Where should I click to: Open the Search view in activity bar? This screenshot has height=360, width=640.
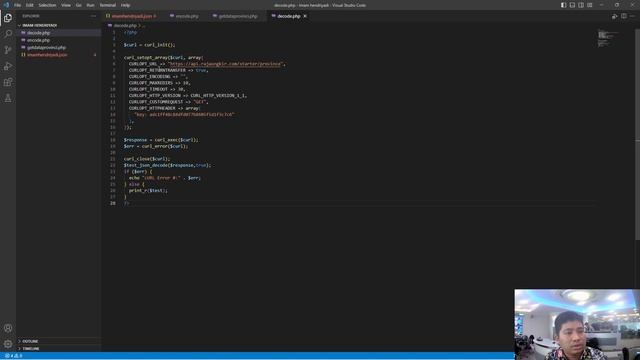tap(8, 33)
